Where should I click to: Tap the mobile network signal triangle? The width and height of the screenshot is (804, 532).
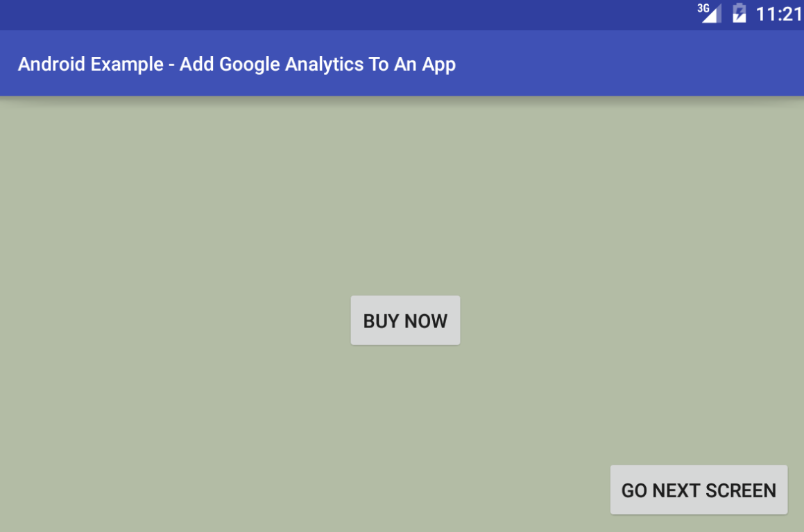[x=712, y=15]
